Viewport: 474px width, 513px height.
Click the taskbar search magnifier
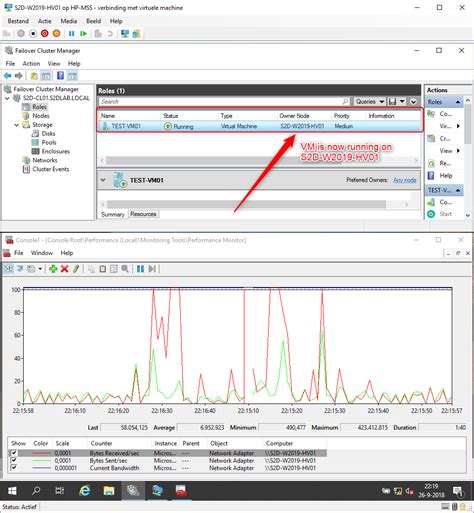(36, 491)
